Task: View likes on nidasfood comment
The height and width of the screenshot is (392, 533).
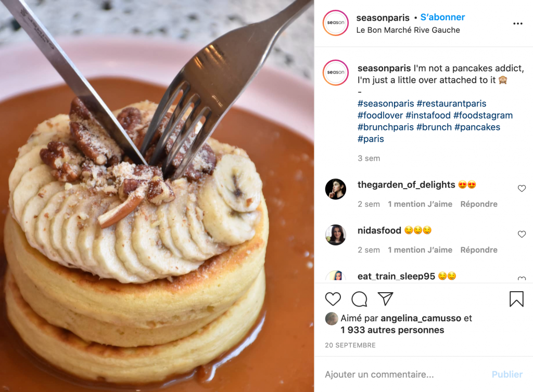Action: [420, 250]
